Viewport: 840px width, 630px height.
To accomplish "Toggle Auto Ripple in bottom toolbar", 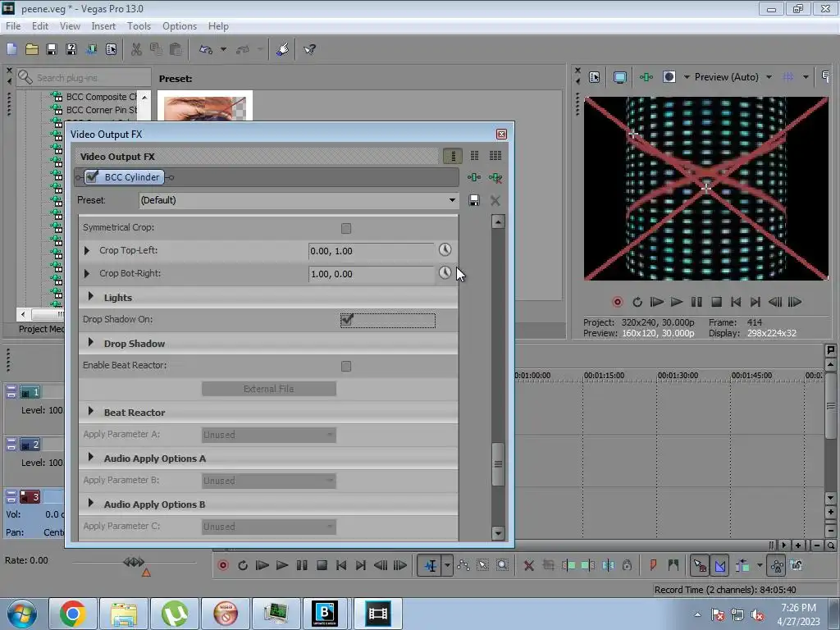I will click(742, 565).
